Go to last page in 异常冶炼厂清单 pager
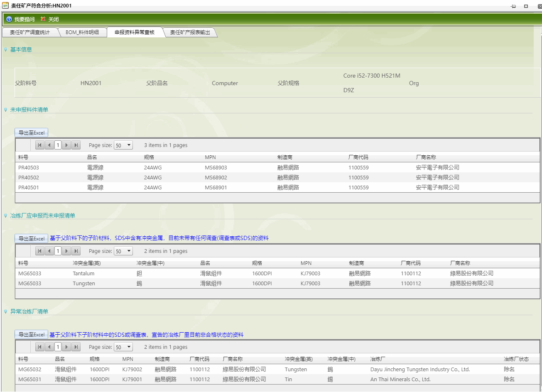Screen dimensions: 542x392 [x=76, y=347]
